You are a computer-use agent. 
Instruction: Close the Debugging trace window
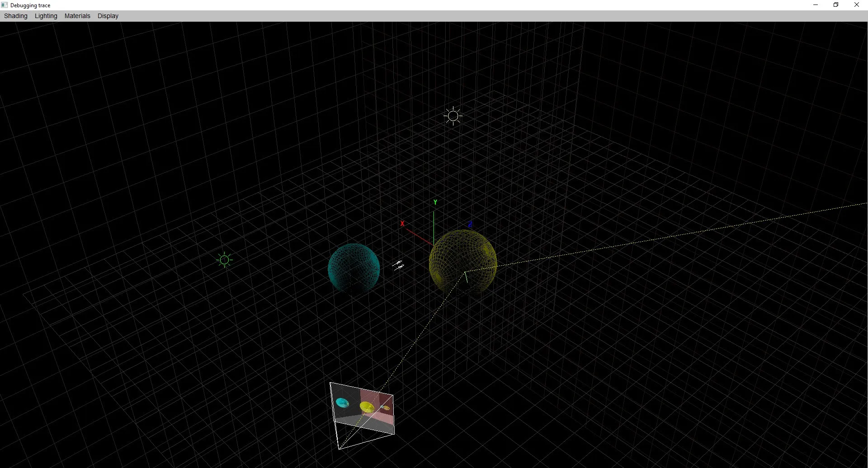pyautogui.click(x=857, y=5)
